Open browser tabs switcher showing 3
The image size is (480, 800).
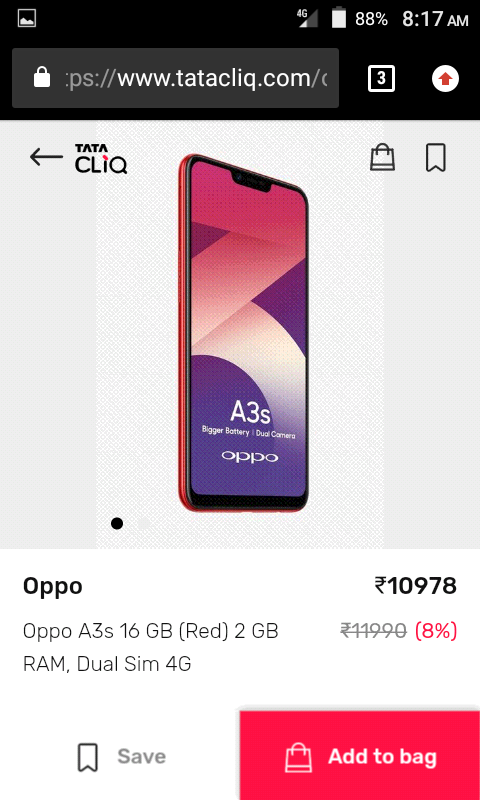(x=381, y=79)
